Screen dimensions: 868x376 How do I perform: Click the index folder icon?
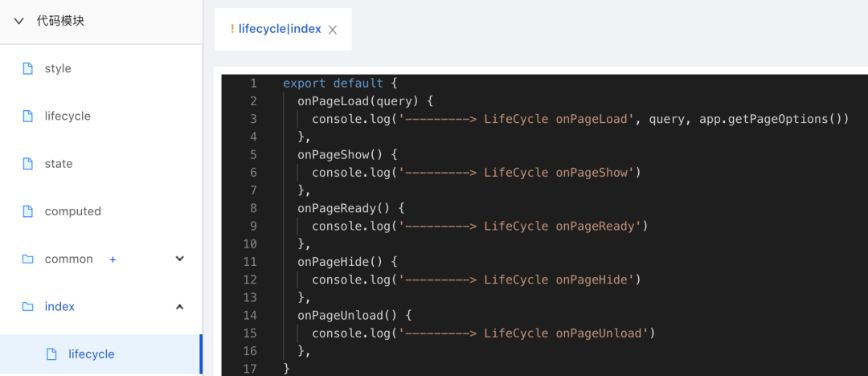coord(28,306)
